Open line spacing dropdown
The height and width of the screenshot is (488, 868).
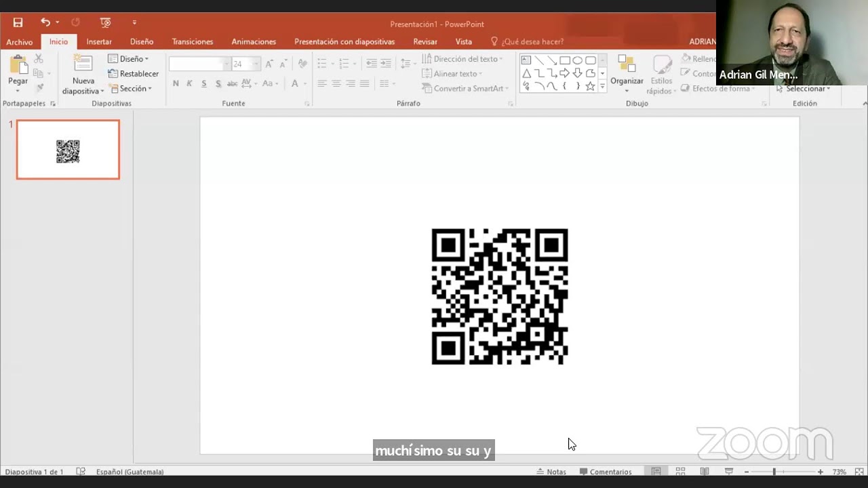coord(408,64)
